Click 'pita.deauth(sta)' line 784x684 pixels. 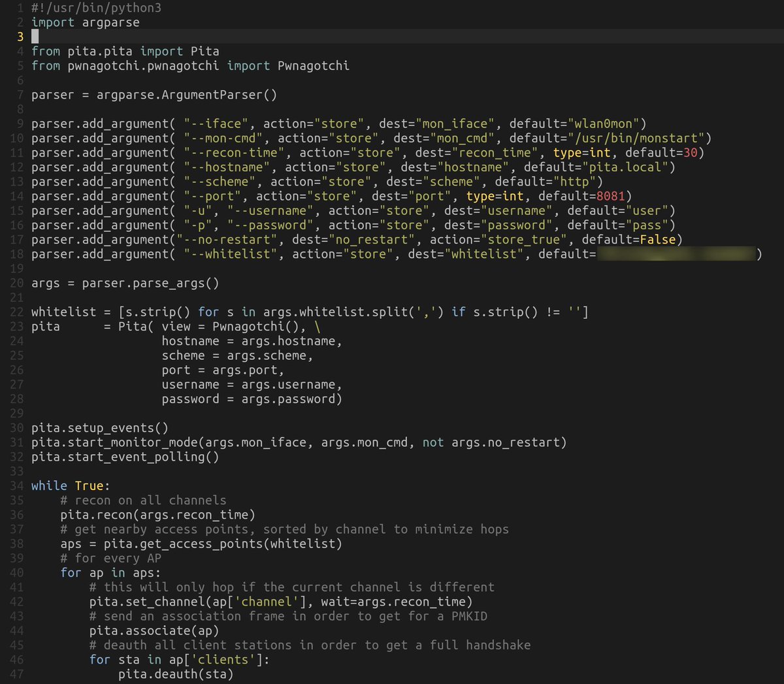point(176,674)
